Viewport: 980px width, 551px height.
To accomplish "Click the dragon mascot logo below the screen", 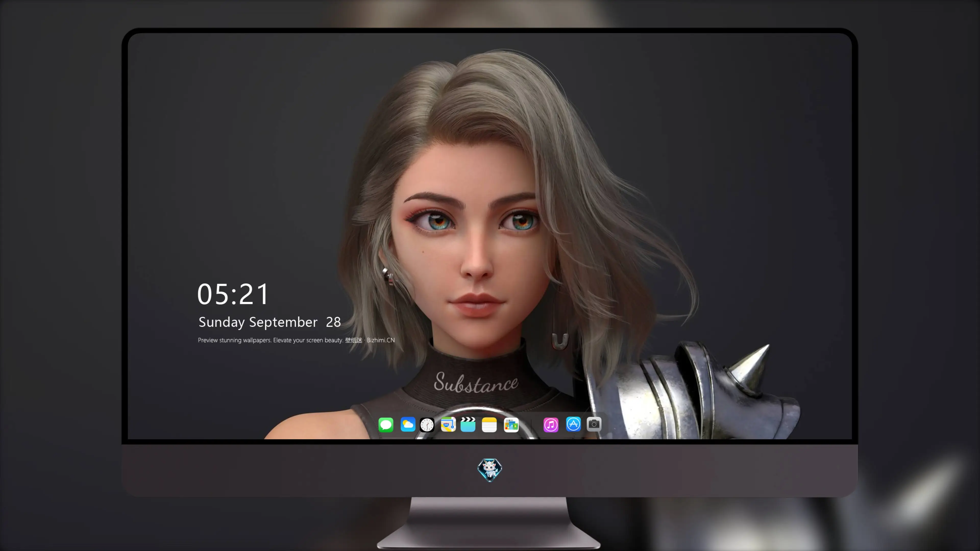I will coord(490,470).
